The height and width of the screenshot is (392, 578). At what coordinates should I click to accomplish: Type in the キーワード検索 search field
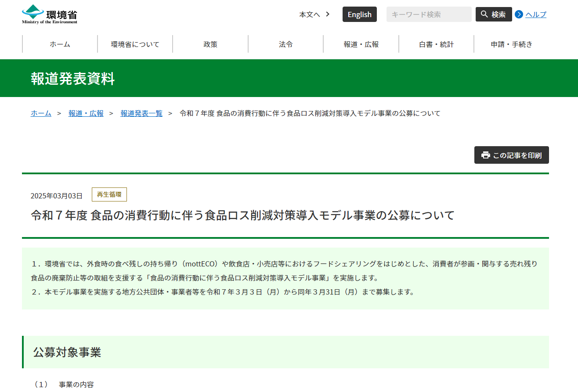pyautogui.click(x=428, y=14)
